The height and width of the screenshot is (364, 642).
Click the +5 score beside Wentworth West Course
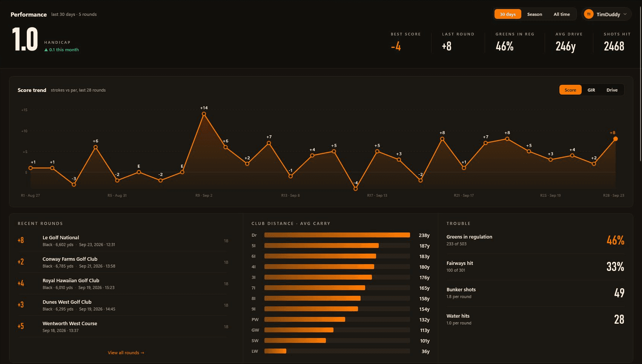(21, 326)
